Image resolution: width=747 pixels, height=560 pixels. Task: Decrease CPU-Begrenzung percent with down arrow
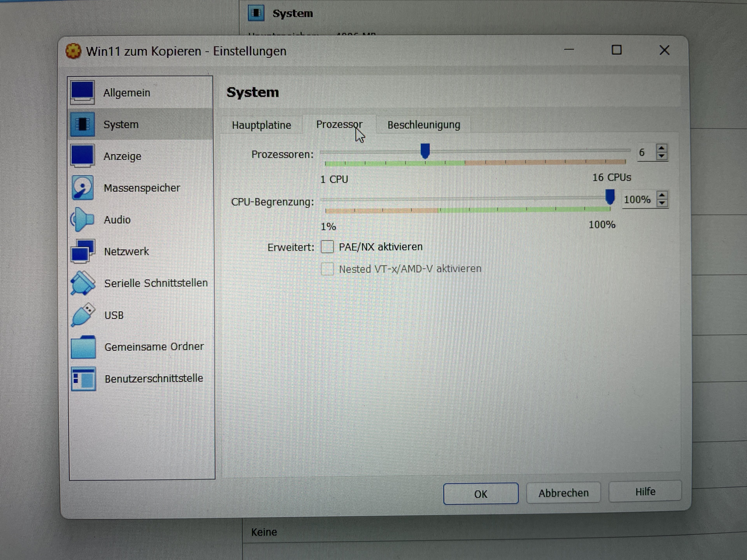pyautogui.click(x=662, y=203)
